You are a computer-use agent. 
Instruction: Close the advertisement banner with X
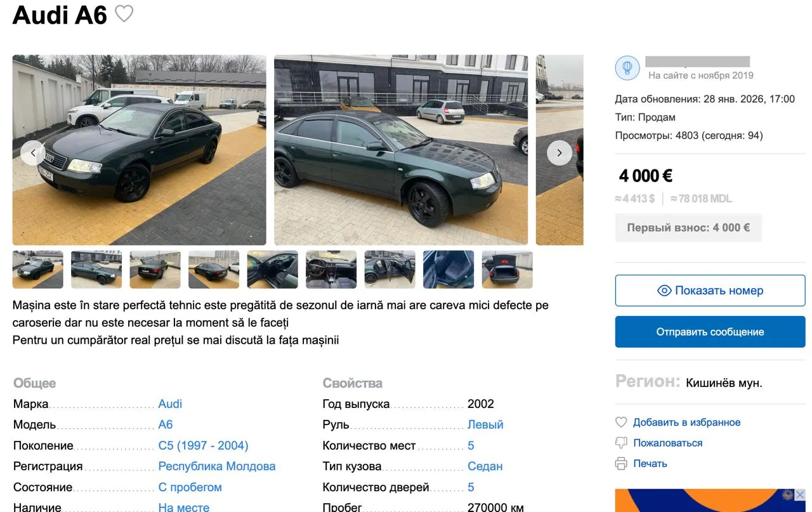tap(800, 495)
